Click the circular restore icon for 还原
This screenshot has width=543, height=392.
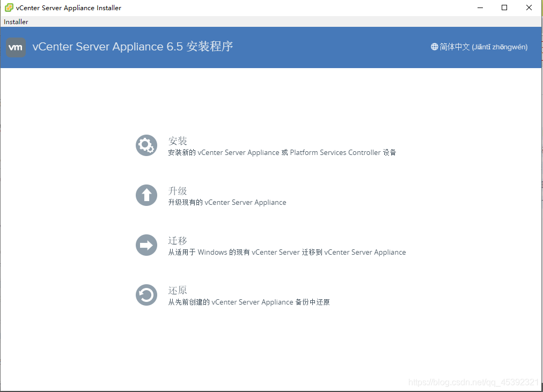(x=146, y=295)
